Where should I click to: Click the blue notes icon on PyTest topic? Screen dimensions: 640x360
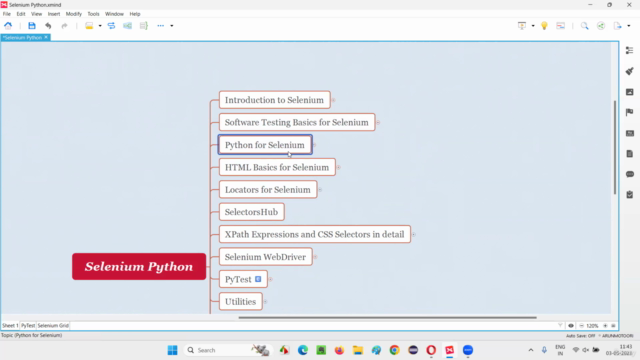click(258, 279)
